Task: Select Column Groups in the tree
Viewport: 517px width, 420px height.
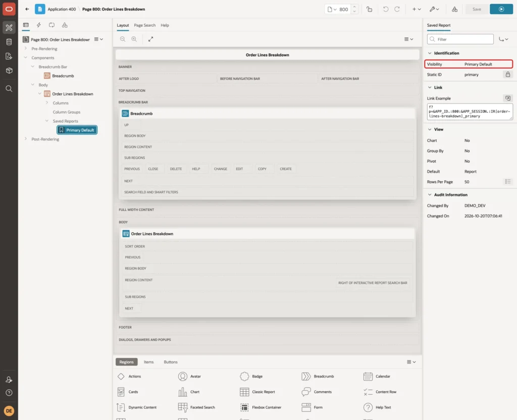Action: tap(66, 112)
